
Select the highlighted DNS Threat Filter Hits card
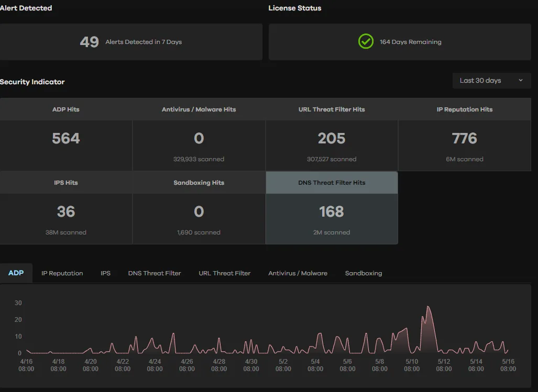point(332,211)
